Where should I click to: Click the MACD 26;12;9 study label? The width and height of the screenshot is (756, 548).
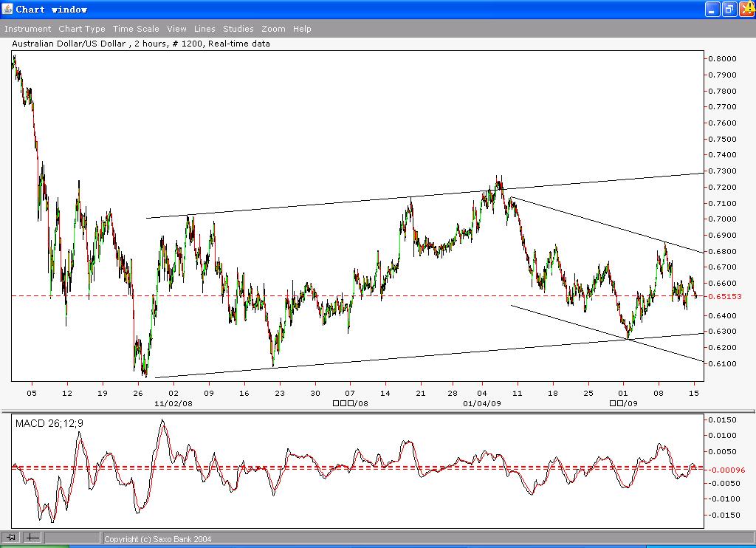click(x=49, y=423)
